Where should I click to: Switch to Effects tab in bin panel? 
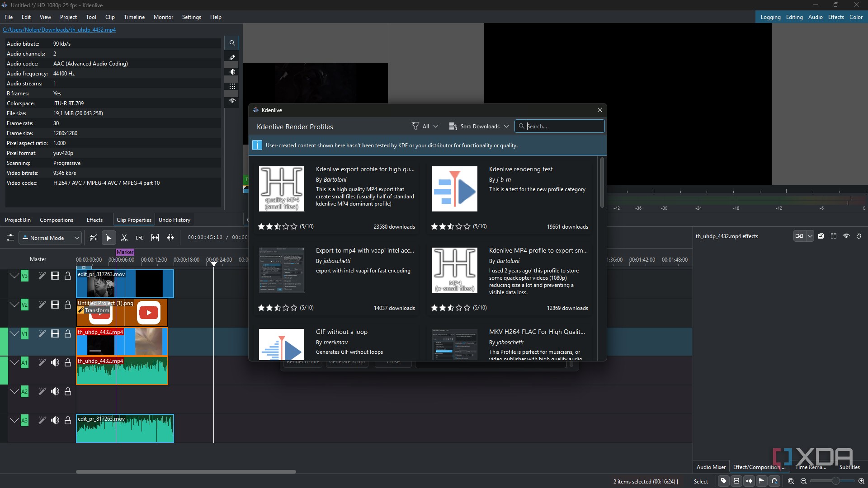[94, 220]
